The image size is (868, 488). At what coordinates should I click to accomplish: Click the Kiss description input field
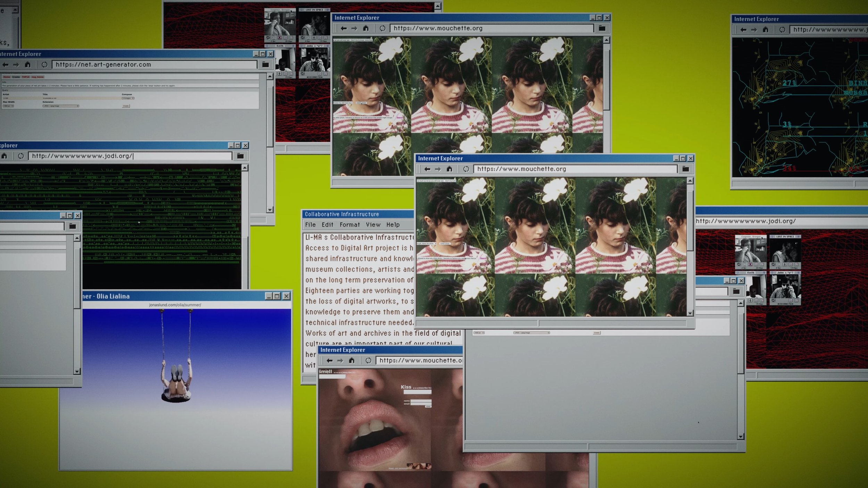pos(417,392)
